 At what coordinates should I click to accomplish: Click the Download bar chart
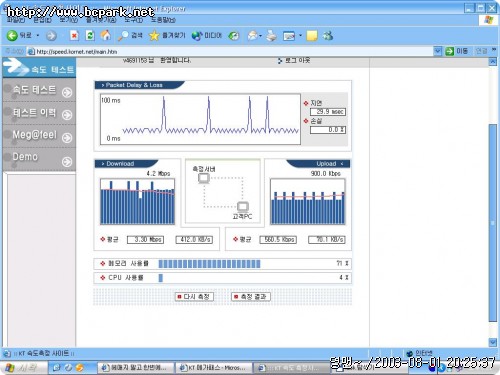(137, 201)
